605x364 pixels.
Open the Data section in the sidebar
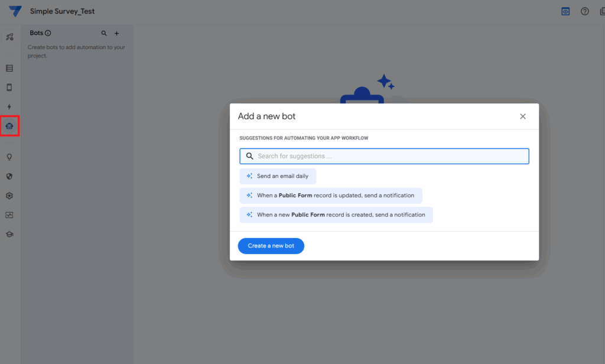[x=9, y=68]
